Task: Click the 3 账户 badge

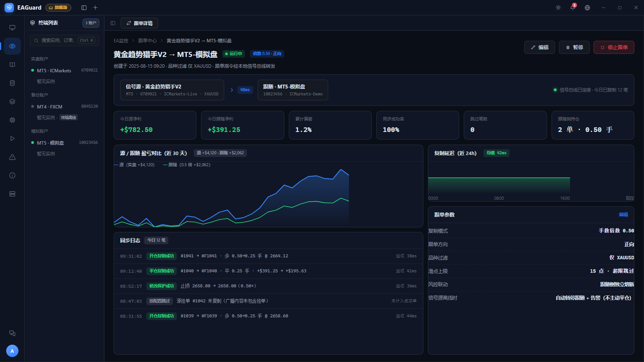Action: [x=91, y=23]
